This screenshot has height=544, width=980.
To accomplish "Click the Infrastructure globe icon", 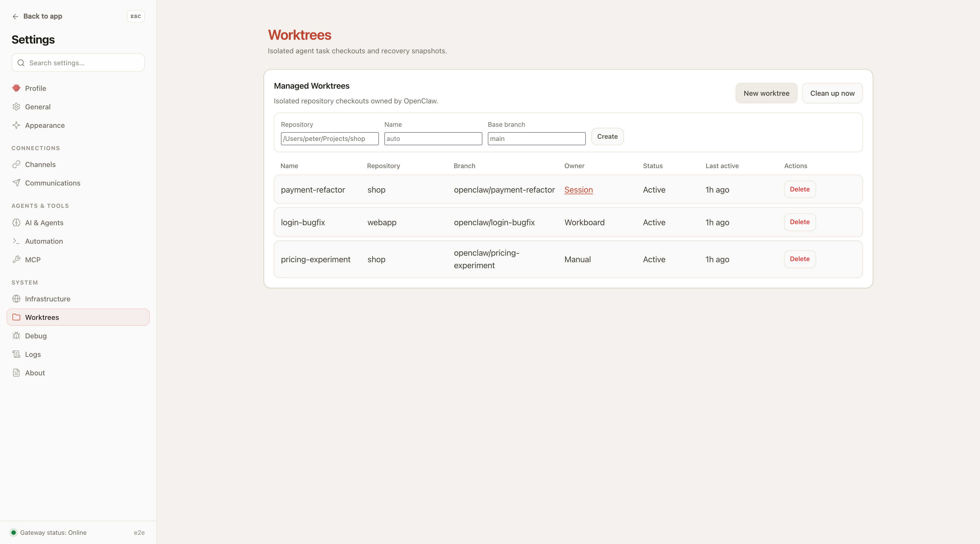I will pyautogui.click(x=16, y=299).
